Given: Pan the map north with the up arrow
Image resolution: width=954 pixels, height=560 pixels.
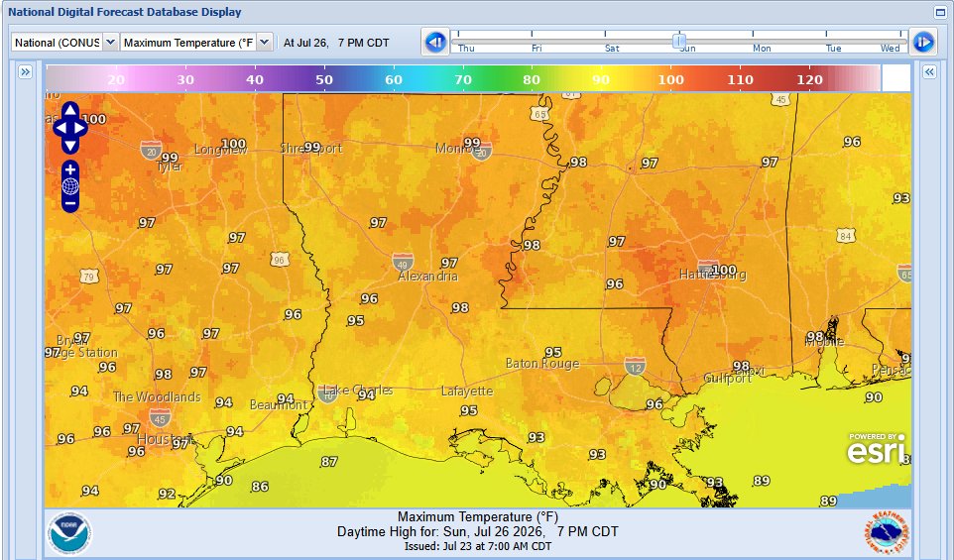Looking at the screenshot, I should tap(70, 110).
